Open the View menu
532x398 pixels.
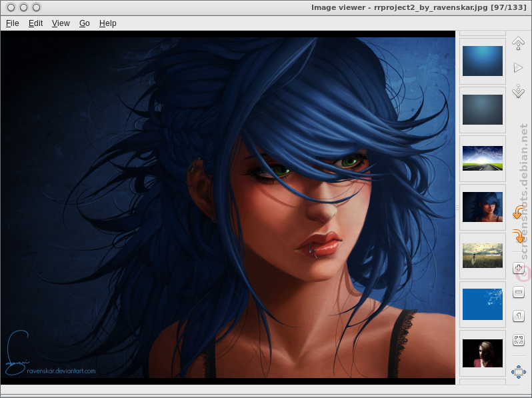pyautogui.click(x=61, y=23)
